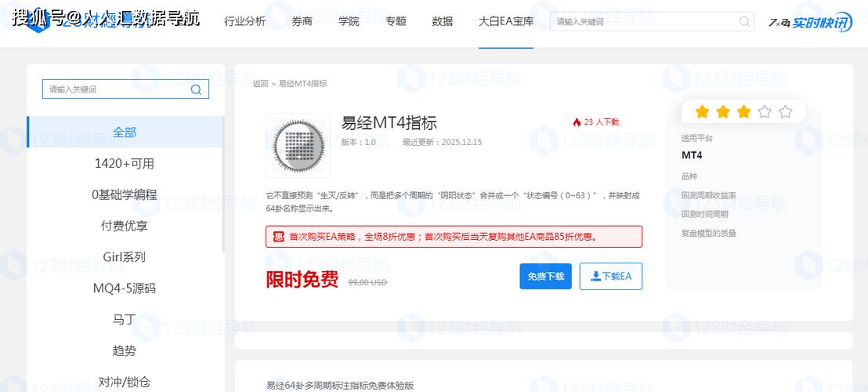This screenshot has width=868, height=392.
Task: Click the 适用平台 label
Action: pos(697,139)
